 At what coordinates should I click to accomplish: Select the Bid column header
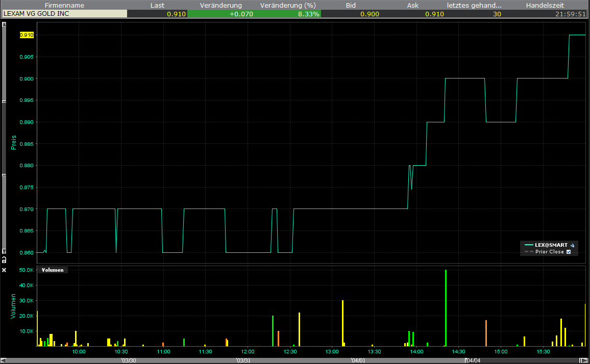pos(351,5)
